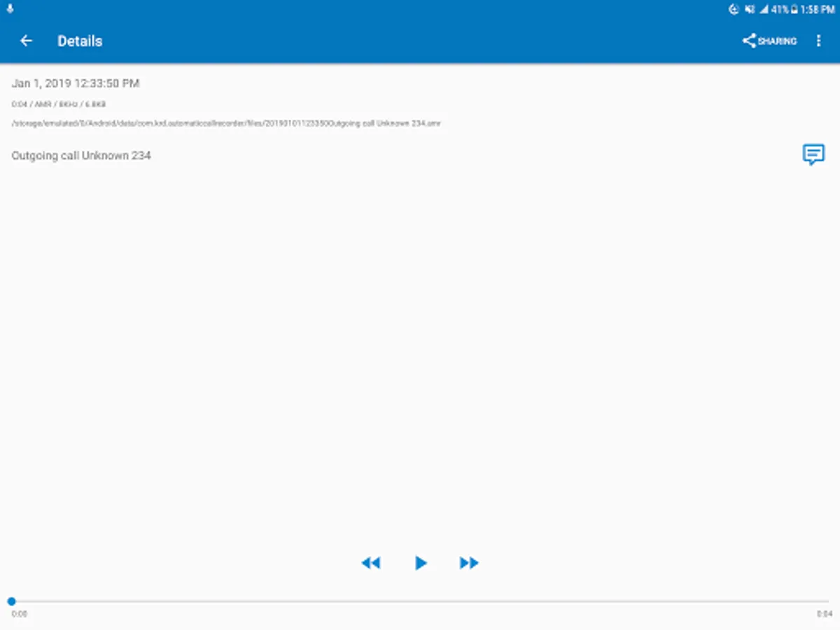Click the date Jan 1, 2019 12:33:50 PM
The image size is (840, 630).
[76, 83]
